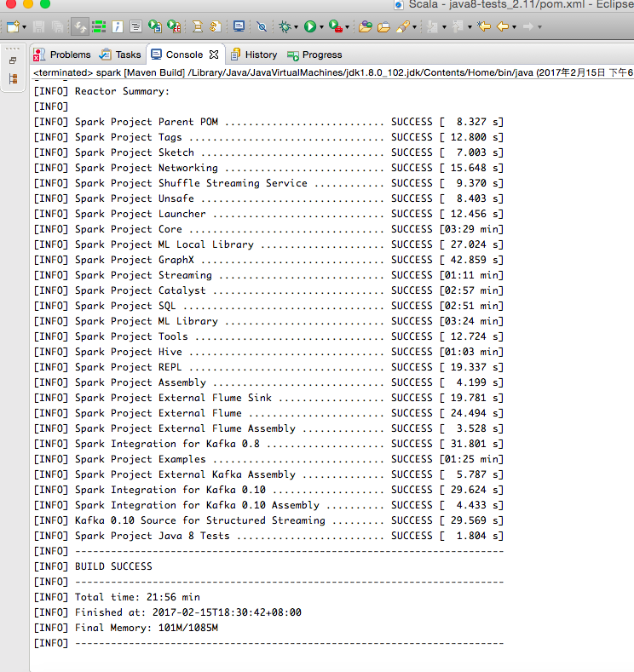Click the 'Spark Project GraphX' line
The width and height of the screenshot is (634, 672).
268,260
